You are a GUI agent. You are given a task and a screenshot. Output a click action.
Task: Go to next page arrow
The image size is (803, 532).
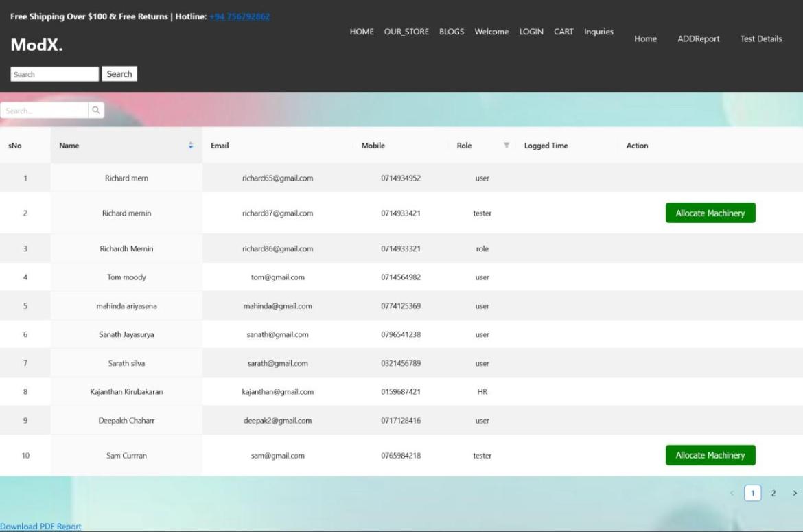795,493
